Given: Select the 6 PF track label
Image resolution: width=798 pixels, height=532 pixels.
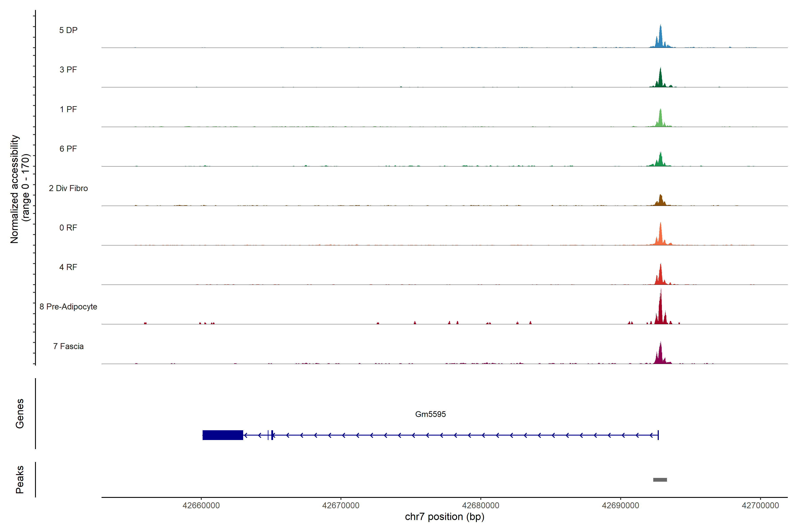Looking at the screenshot, I should pyautogui.click(x=68, y=149).
